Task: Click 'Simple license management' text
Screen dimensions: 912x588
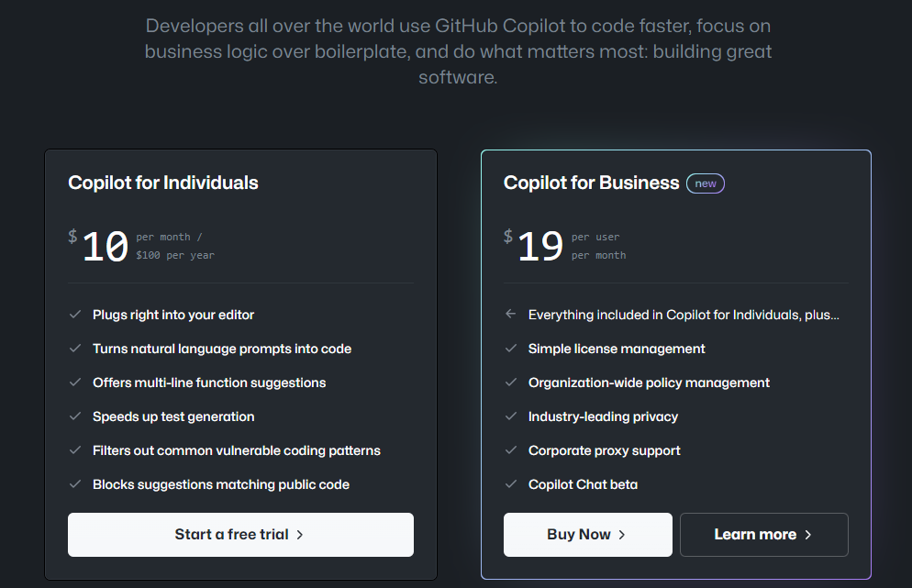Action: tap(617, 349)
